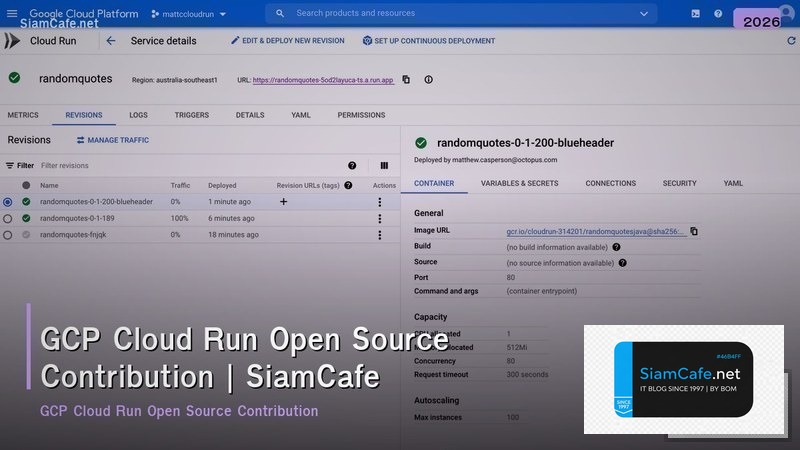Click Set Up Continuous Deployment
Image resolution: width=800 pixels, height=450 pixels.
(x=429, y=40)
